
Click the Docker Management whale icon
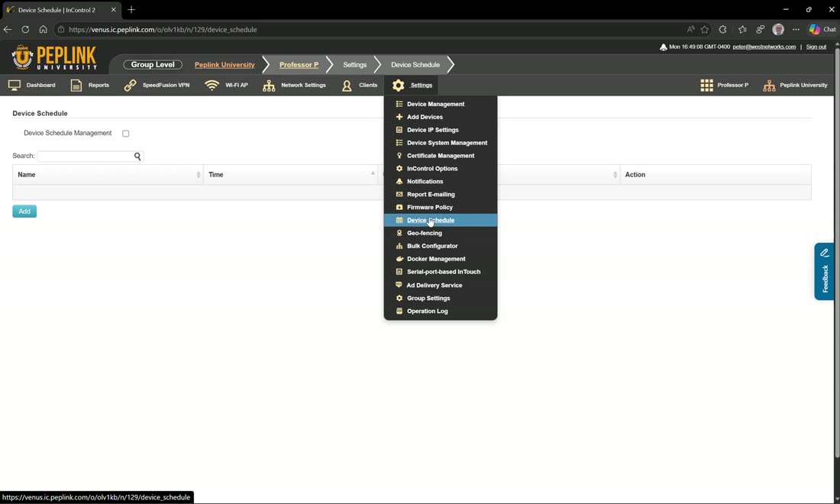click(399, 259)
